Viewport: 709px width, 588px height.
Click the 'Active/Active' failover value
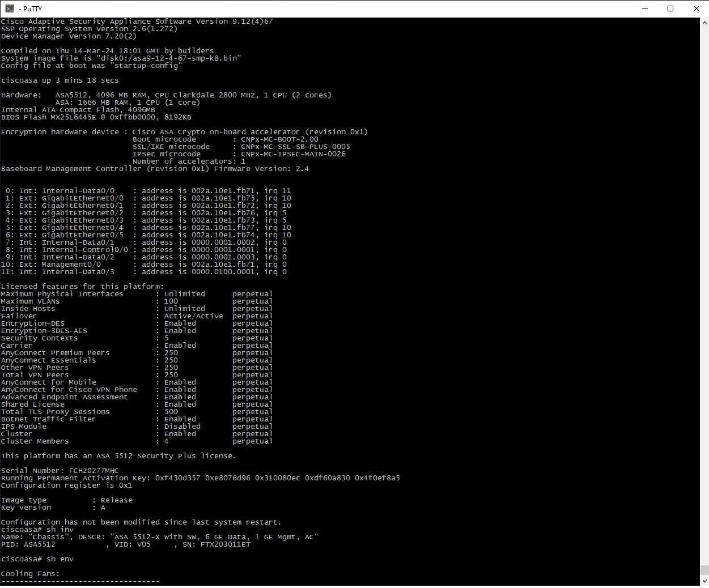point(193,316)
